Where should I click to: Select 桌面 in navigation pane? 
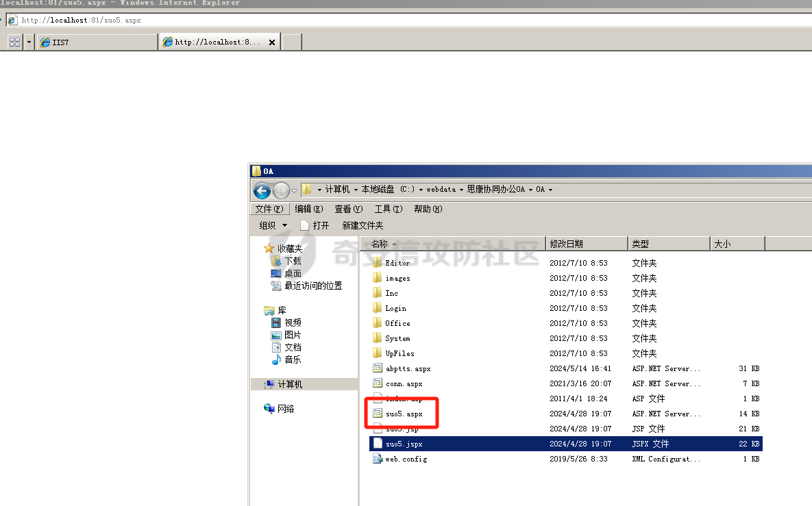pos(293,274)
